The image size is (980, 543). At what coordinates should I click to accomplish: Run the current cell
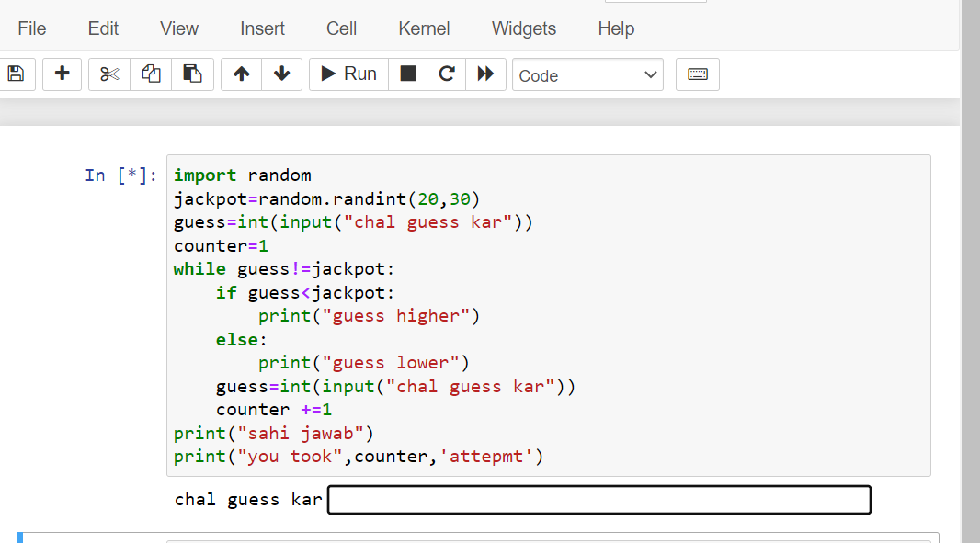point(348,74)
